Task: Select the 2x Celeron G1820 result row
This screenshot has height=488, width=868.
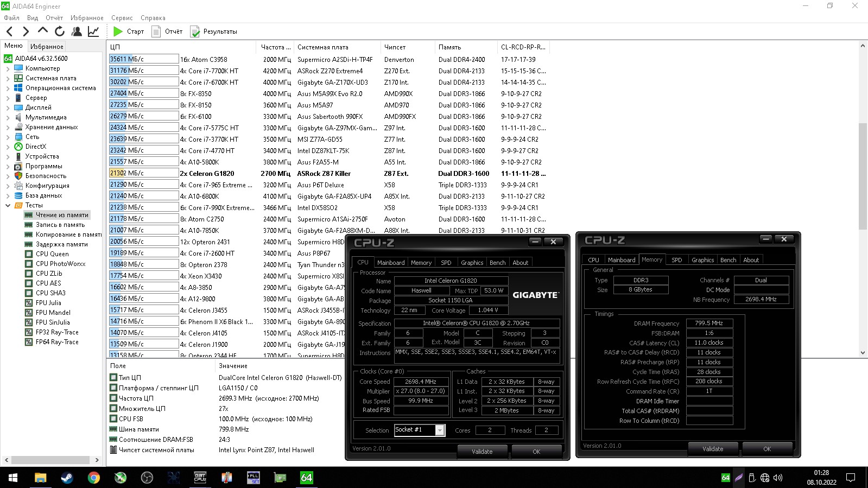Action: tap(329, 174)
